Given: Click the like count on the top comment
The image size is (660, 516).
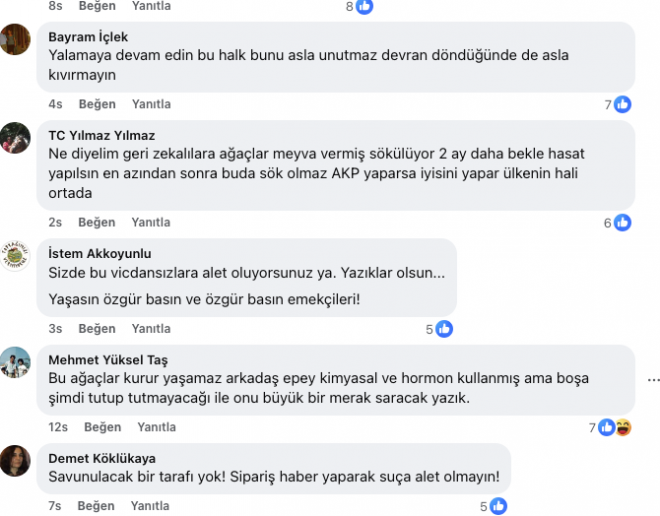Looking at the screenshot, I should click(359, 6).
